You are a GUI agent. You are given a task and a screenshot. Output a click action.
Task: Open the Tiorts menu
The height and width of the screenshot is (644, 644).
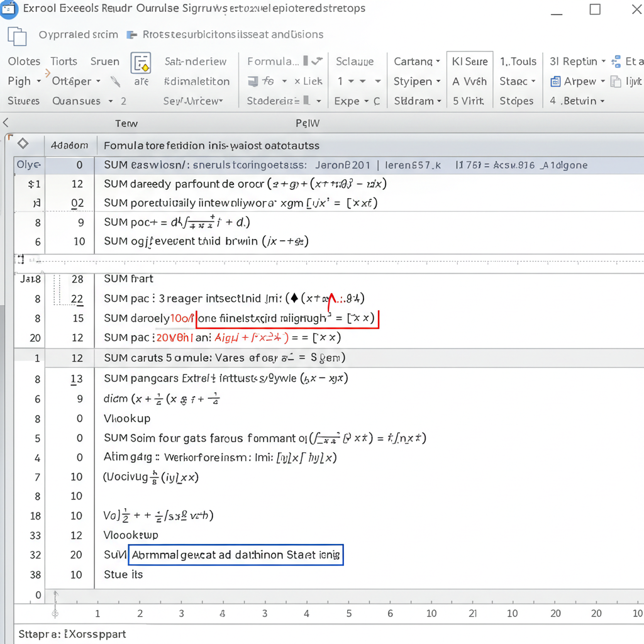[x=64, y=62]
